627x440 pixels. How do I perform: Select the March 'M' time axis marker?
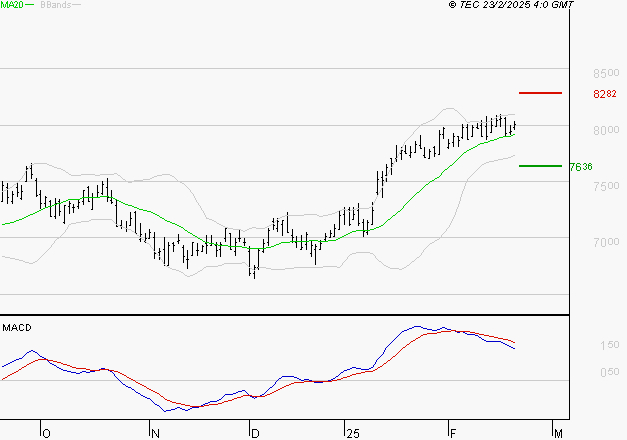[559, 432]
